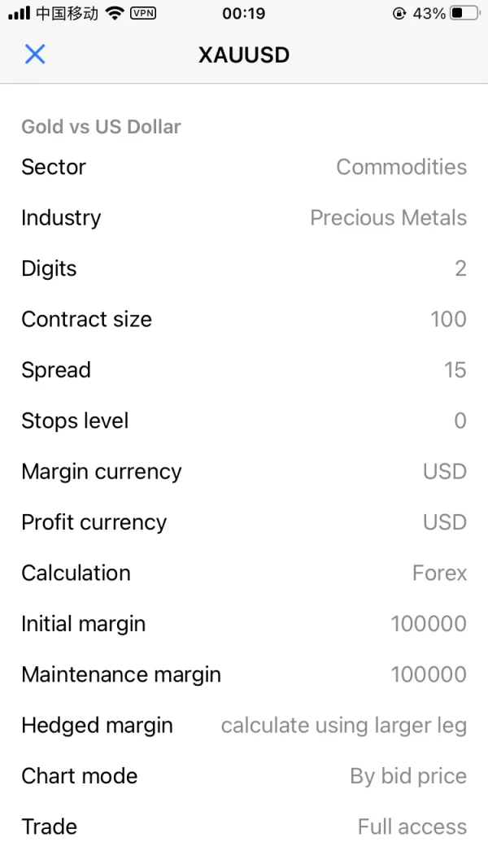The image size is (488, 868).
Task: Tap the Precious Metals industry value
Action: [388, 218]
